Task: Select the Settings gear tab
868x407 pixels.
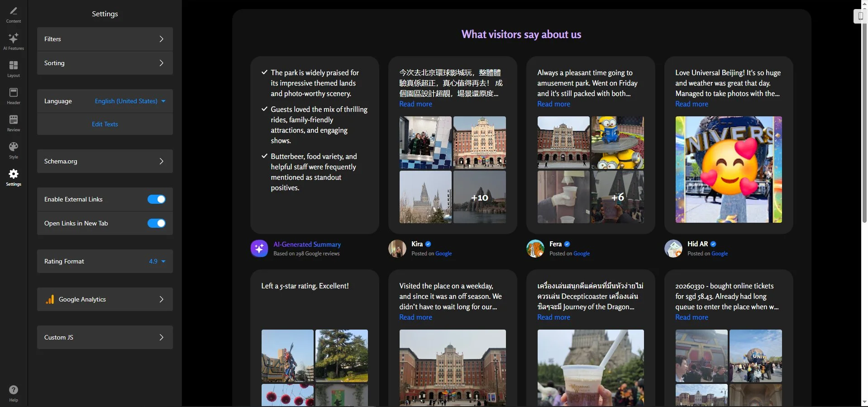Action: tap(14, 177)
